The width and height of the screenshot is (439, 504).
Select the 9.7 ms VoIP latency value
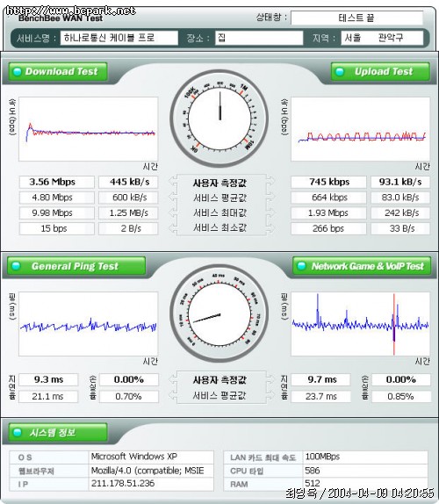tap(321, 379)
